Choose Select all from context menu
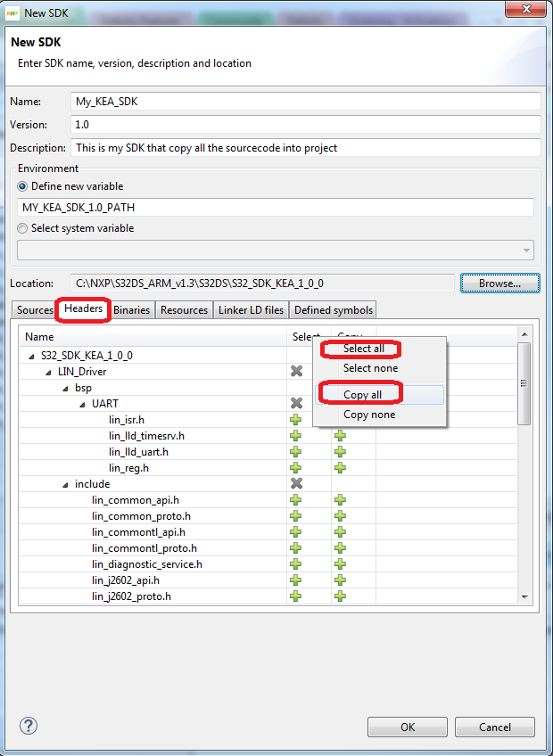 point(363,349)
